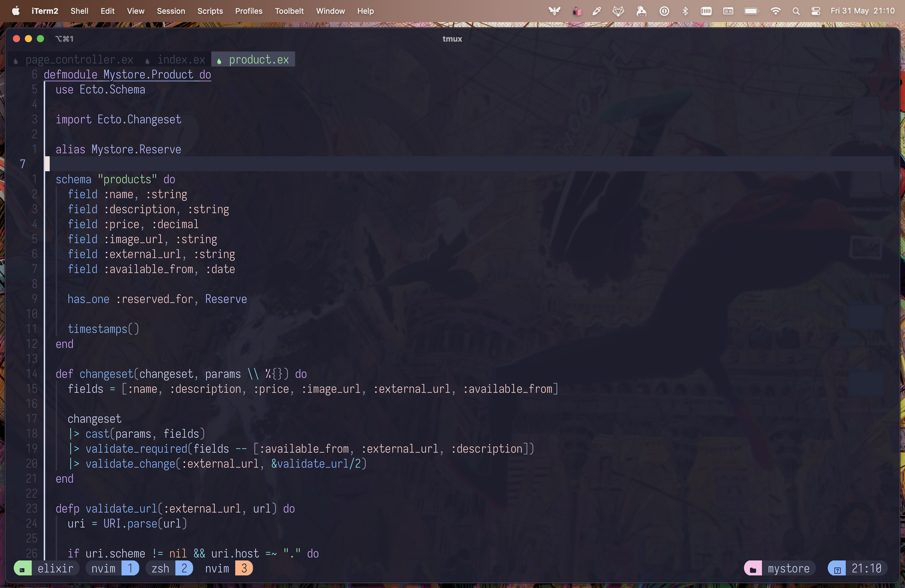Click the battery status icon
The height and width of the screenshot is (588, 905).
tap(751, 11)
